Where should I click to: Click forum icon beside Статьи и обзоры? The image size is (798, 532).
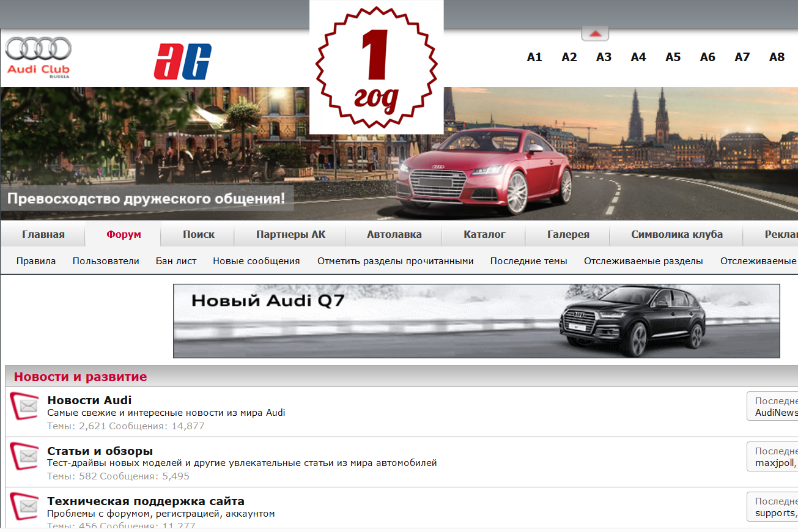[x=24, y=456]
